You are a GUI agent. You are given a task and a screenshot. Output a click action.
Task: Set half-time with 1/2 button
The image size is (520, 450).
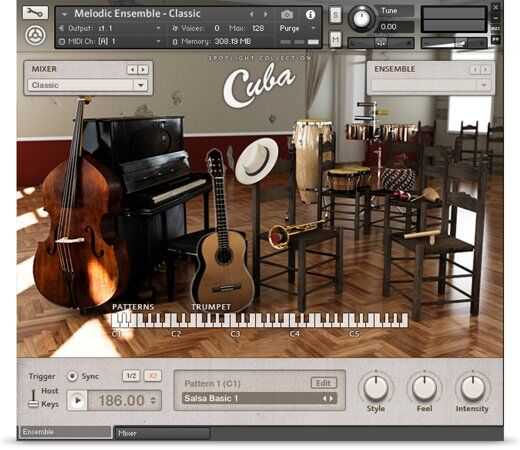tap(131, 376)
